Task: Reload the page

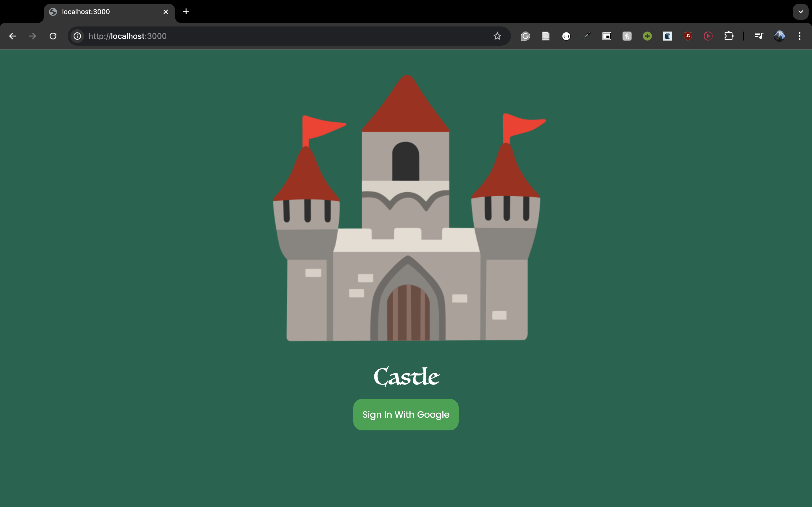Action: click(x=53, y=36)
